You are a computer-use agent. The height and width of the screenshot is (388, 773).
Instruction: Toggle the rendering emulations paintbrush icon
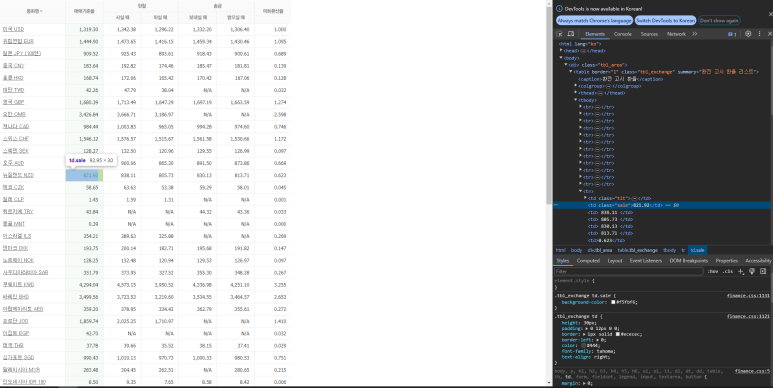tap(752, 271)
